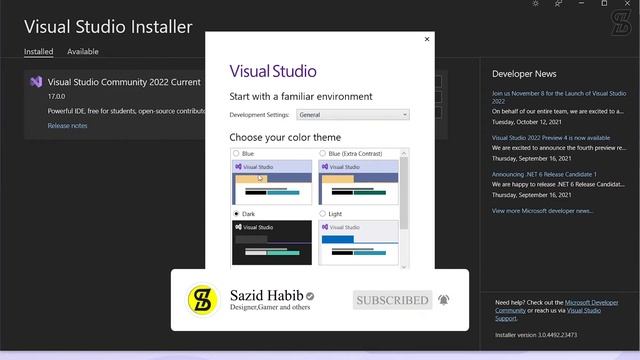Click the 17.0.0 version text
The image size is (640, 360).
[x=56, y=97]
